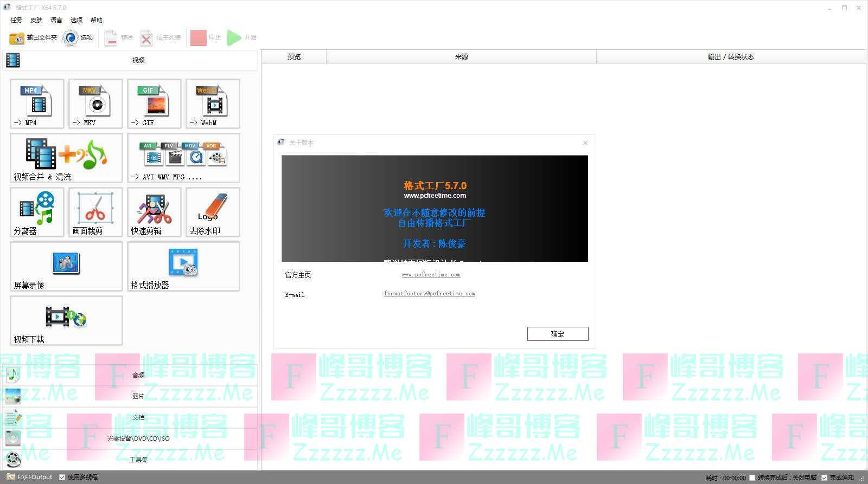Open the 去除水印 watermark remover
The width and height of the screenshot is (868, 484).
coord(213,212)
